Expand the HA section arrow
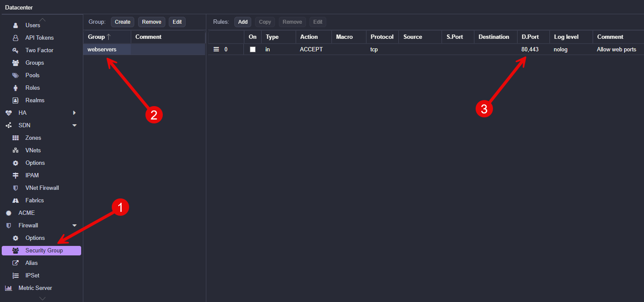This screenshot has height=302, width=644. [x=74, y=113]
